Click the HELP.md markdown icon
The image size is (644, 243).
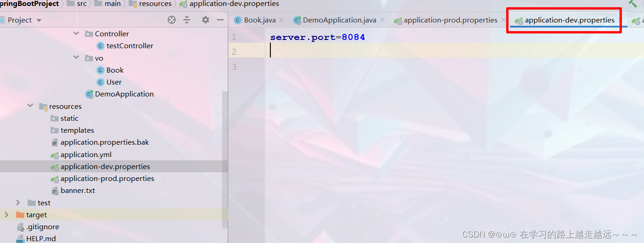20,239
